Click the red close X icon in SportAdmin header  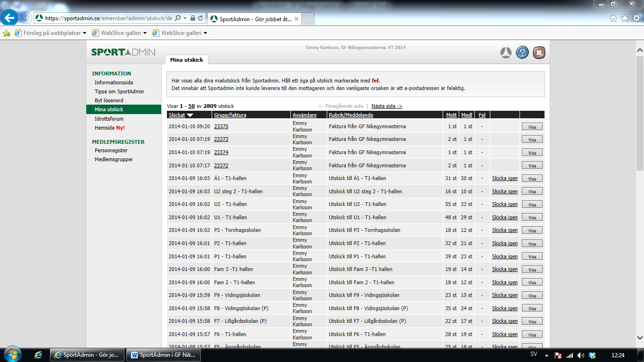[539, 52]
